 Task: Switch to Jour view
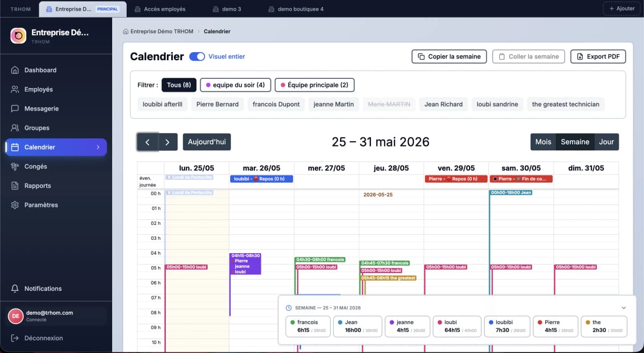[x=606, y=142]
